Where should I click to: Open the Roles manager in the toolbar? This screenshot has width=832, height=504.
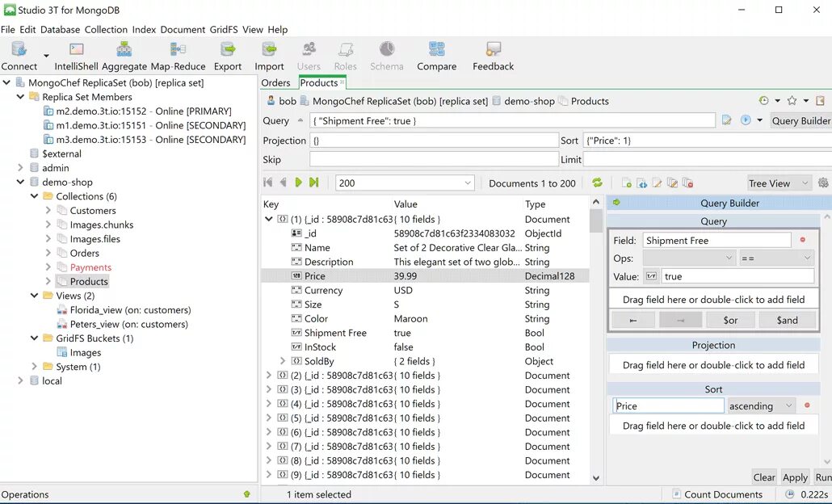coord(345,56)
